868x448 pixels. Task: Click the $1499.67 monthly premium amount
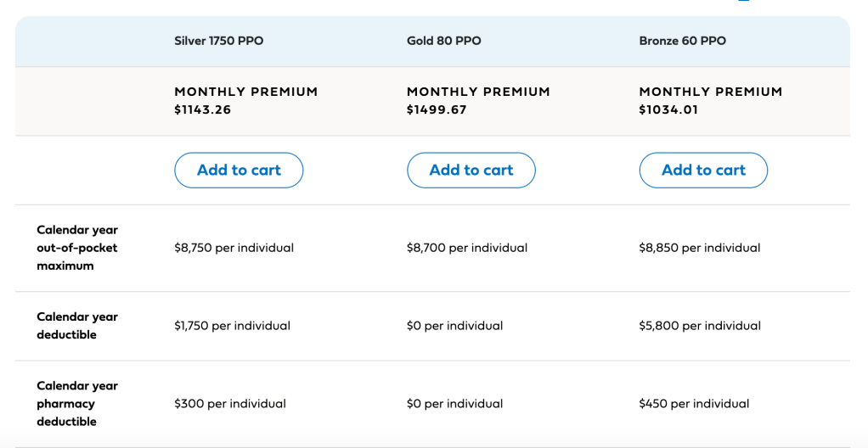[x=437, y=109]
